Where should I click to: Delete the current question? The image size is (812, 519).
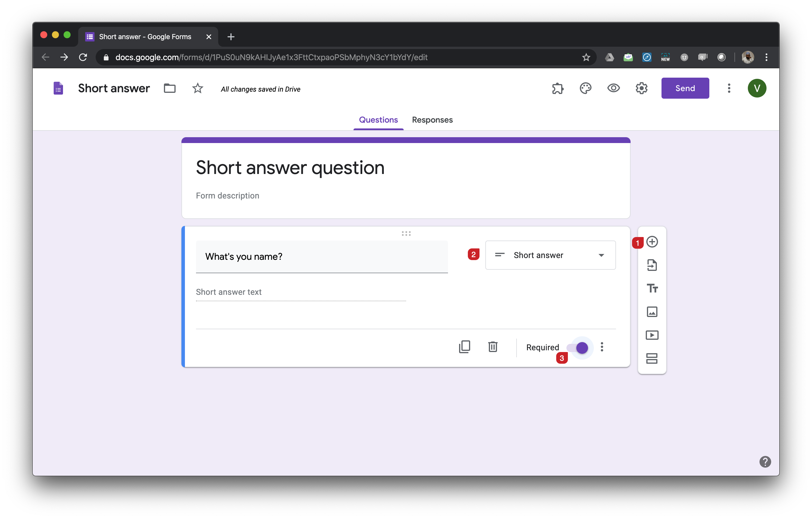click(x=492, y=347)
